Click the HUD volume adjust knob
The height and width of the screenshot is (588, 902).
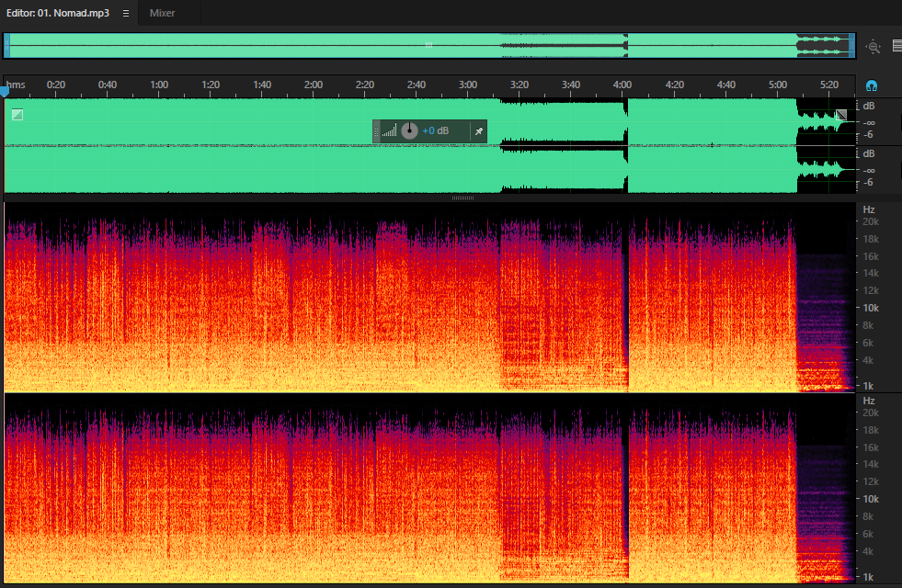[x=409, y=130]
